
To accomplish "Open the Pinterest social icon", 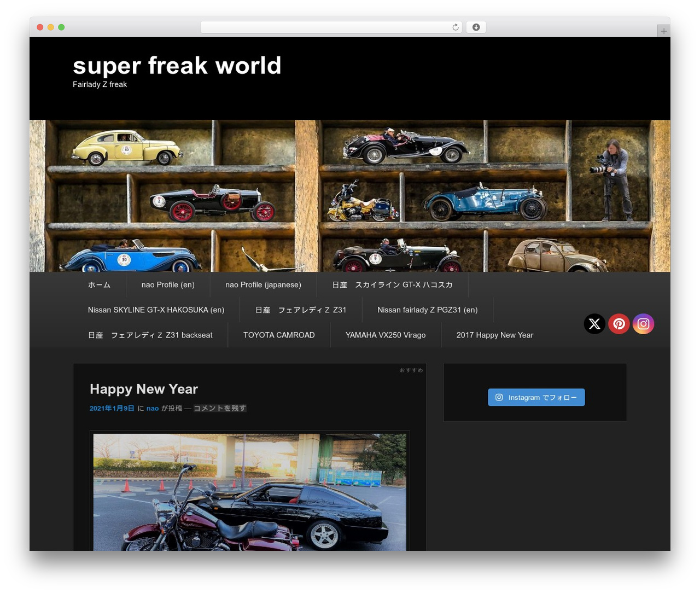I will click(x=619, y=324).
